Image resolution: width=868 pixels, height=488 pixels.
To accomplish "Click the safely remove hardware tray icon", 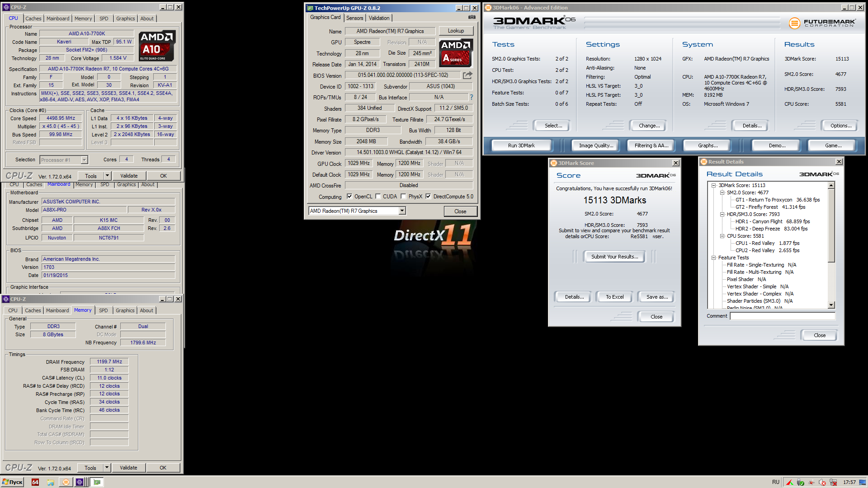I will tap(801, 482).
